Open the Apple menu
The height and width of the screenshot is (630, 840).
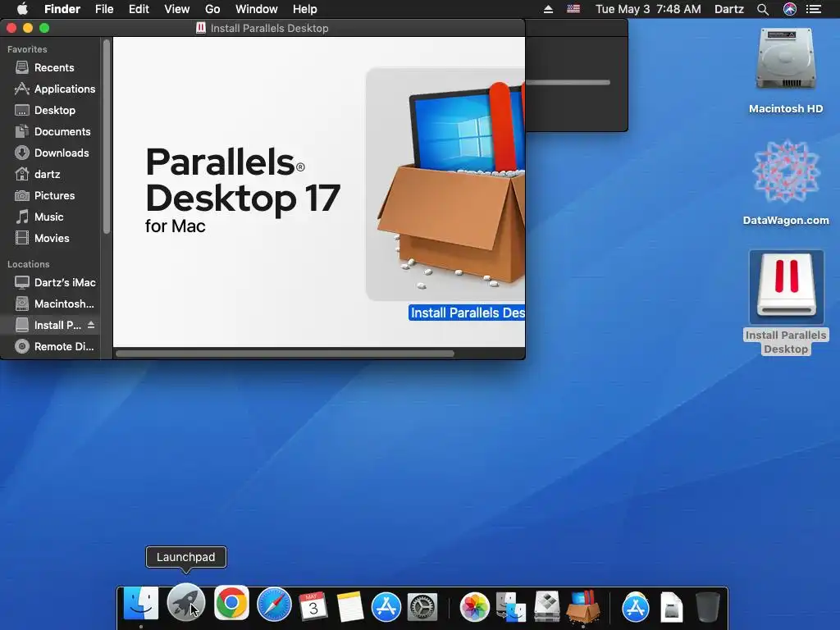22,9
